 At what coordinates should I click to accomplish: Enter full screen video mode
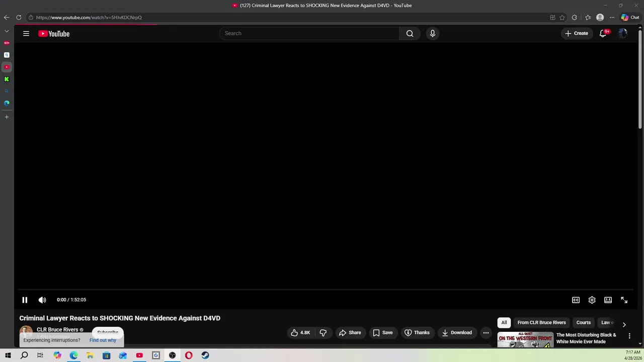point(624,300)
